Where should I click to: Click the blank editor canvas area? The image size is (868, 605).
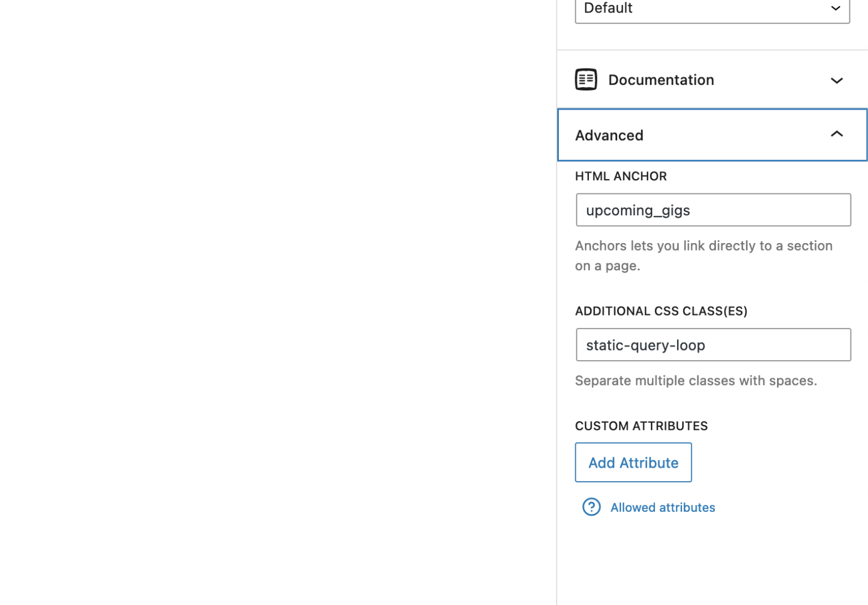pos(278,302)
